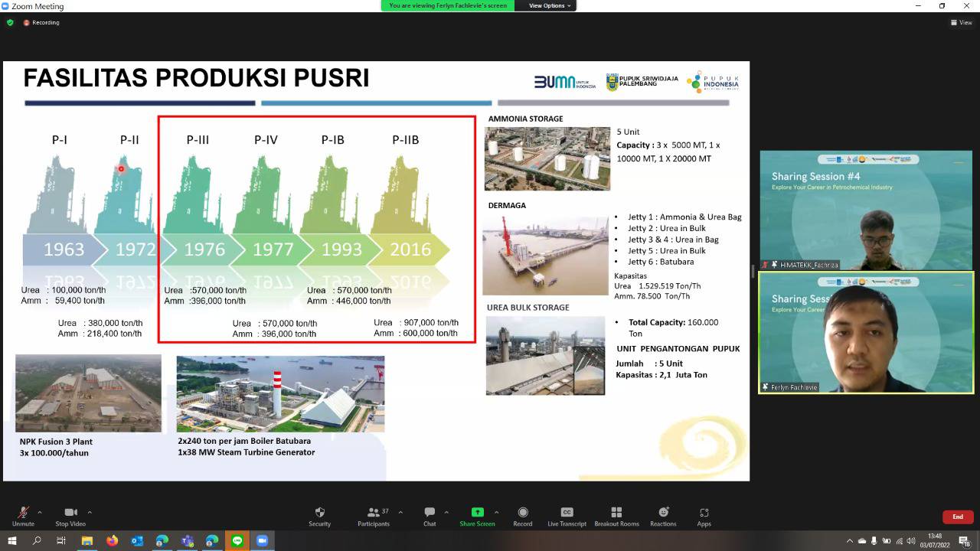The height and width of the screenshot is (551, 980).
Task: Click the 2016 timeline arrow
Action: (x=410, y=249)
